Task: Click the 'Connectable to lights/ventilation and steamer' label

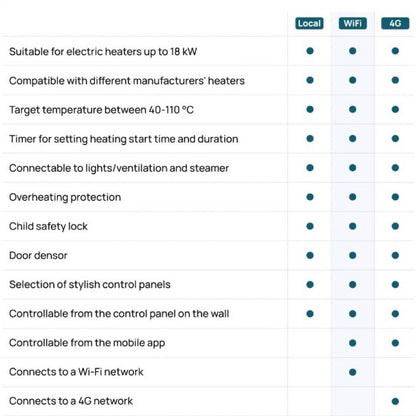Action: tap(119, 168)
